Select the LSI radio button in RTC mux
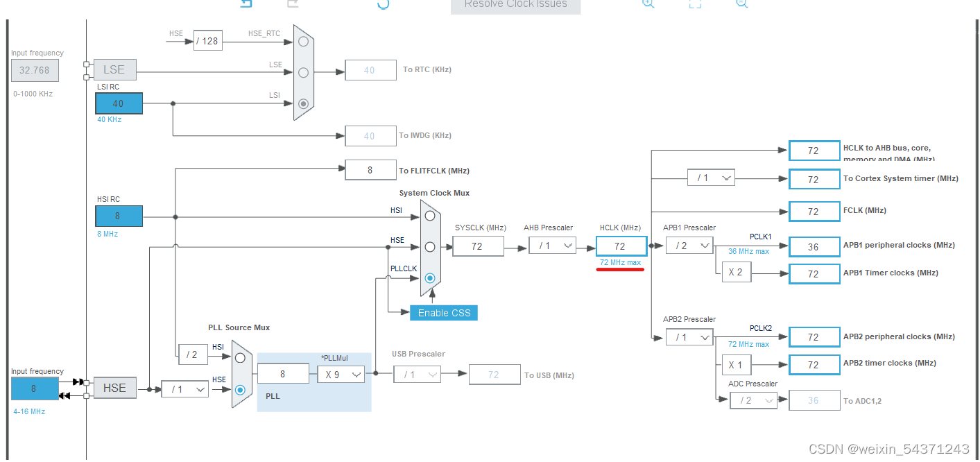Image resolution: width=980 pixels, height=462 pixels. [x=302, y=104]
